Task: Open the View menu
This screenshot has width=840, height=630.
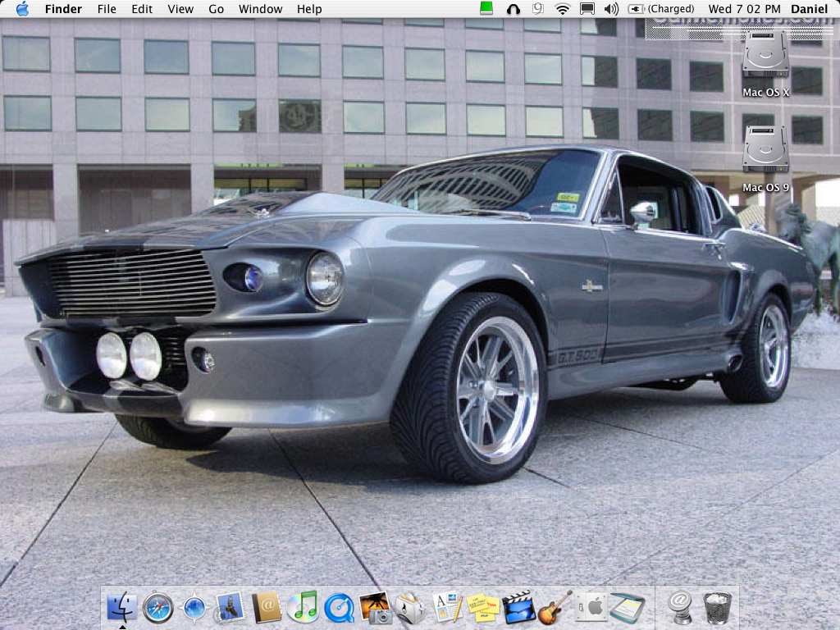Action: (180, 9)
